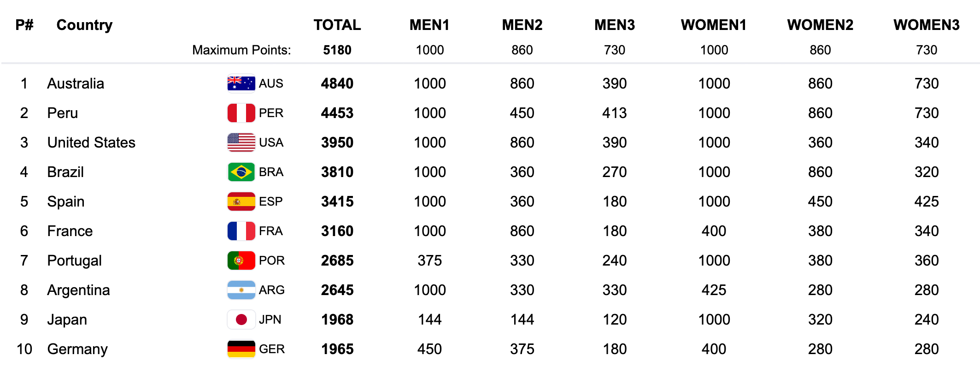Click the Peru flag icon

coord(241,113)
